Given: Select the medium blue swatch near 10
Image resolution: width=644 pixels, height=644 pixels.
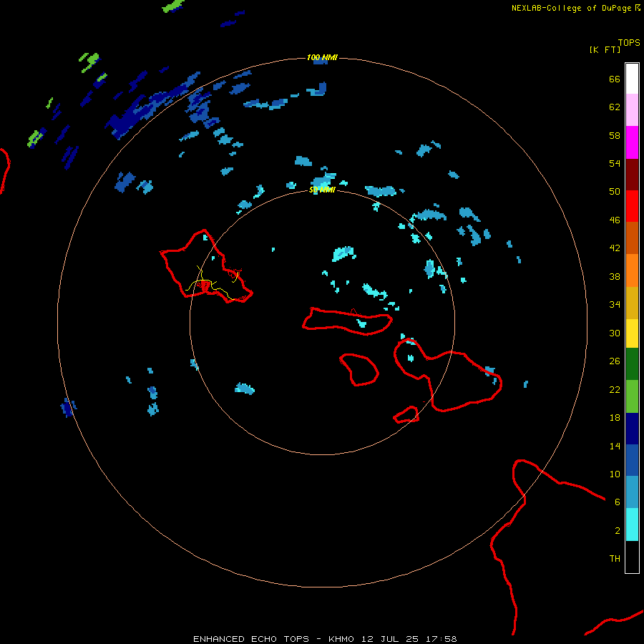Looking at the screenshot, I should (x=632, y=460).
